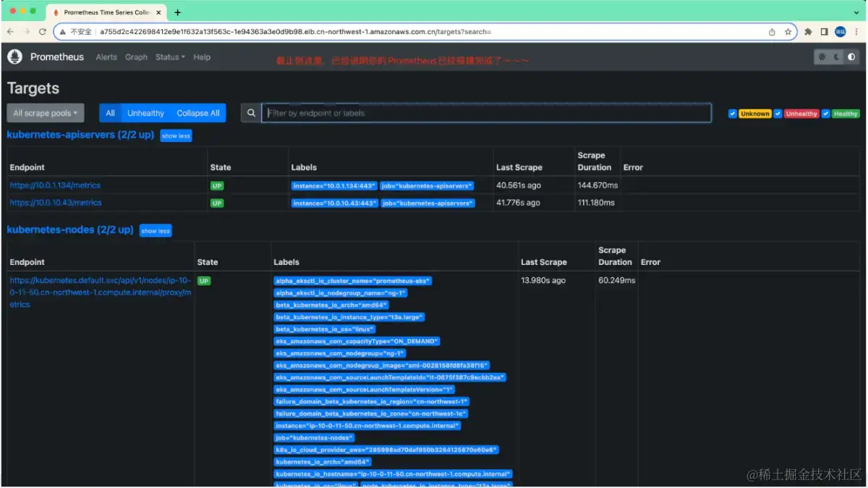Click the not-secure warning icon
This screenshot has width=868, height=488.
point(63,32)
